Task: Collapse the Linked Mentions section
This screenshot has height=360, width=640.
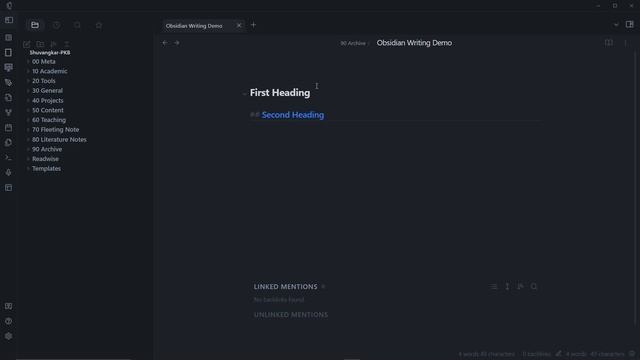Action: click(x=285, y=287)
